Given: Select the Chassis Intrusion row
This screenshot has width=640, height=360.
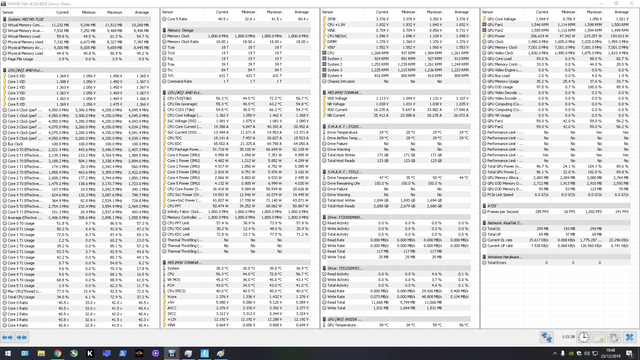Looking at the screenshot, I should (x=396, y=81).
